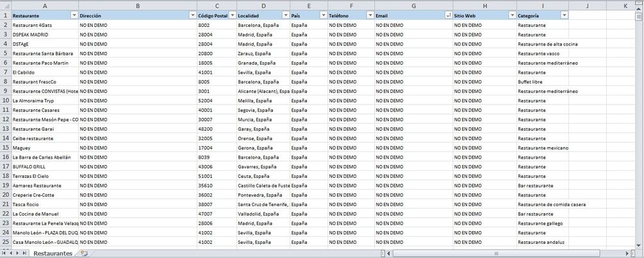This screenshot has width=644, height=258.
Task: Select cell 'Zarauz, España'
Action: [x=263, y=53]
